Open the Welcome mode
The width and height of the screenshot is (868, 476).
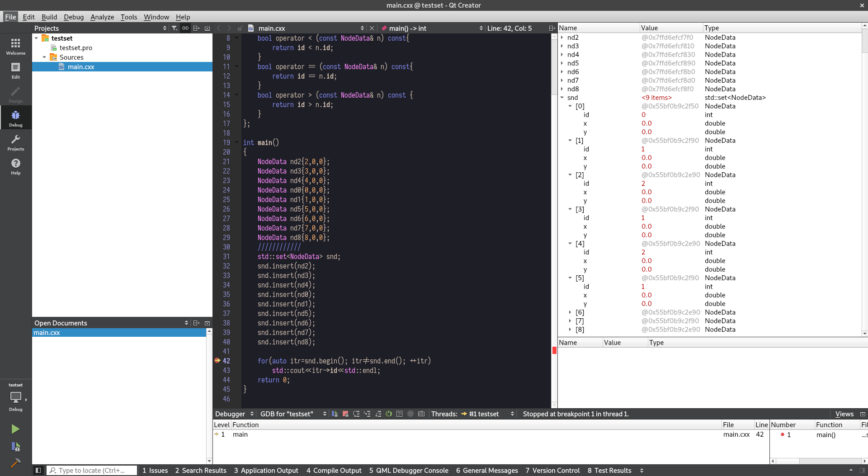click(x=15, y=47)
